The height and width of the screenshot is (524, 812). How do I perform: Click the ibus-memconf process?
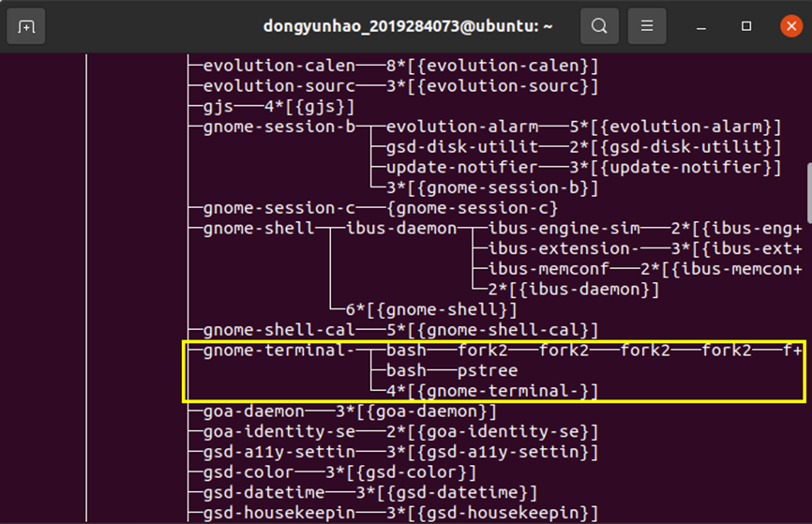click(x=549, y=269)
